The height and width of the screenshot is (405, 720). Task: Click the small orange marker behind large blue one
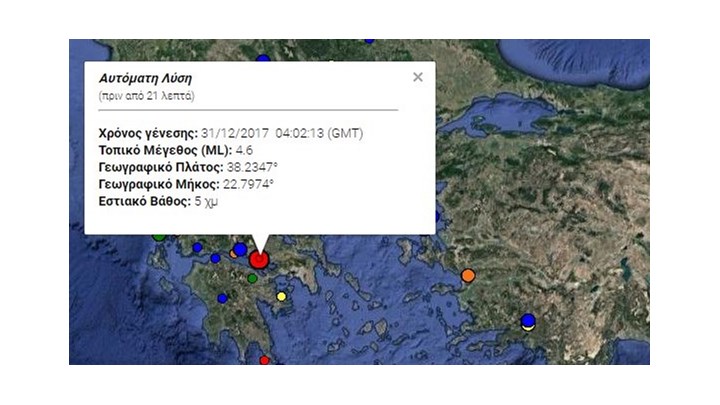pos(232,253)
